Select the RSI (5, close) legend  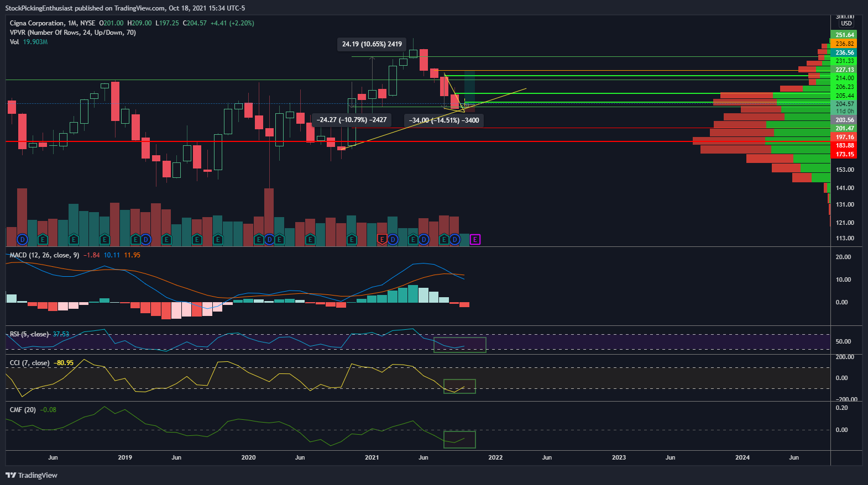click(x=29, y=334)
